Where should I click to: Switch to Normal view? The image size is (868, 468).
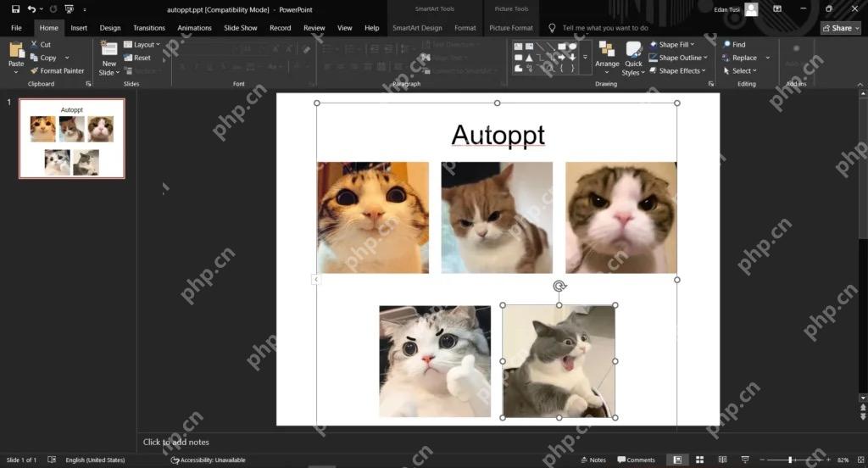pyautogui.click(x=677, y=460)
